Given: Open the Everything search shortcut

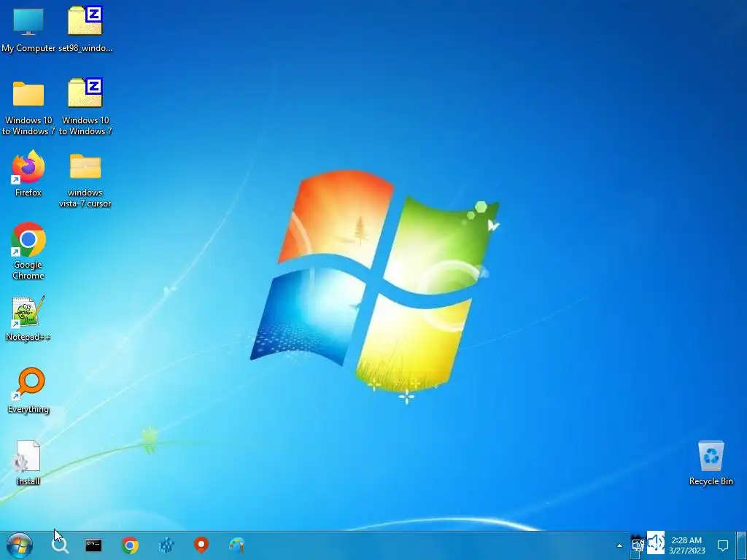Looking at the screenshot, I should pyautogui.click(x=28, y=391).
